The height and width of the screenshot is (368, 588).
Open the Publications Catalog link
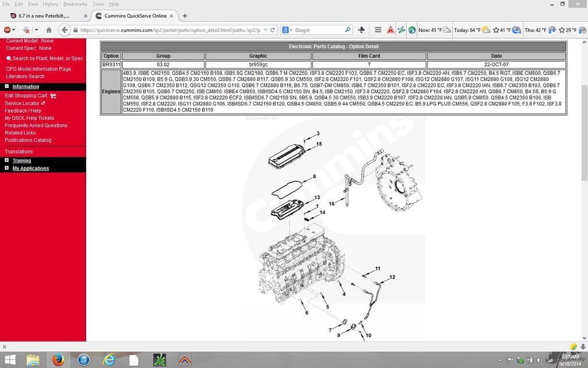pyautogui.click(x=28, y=140)
